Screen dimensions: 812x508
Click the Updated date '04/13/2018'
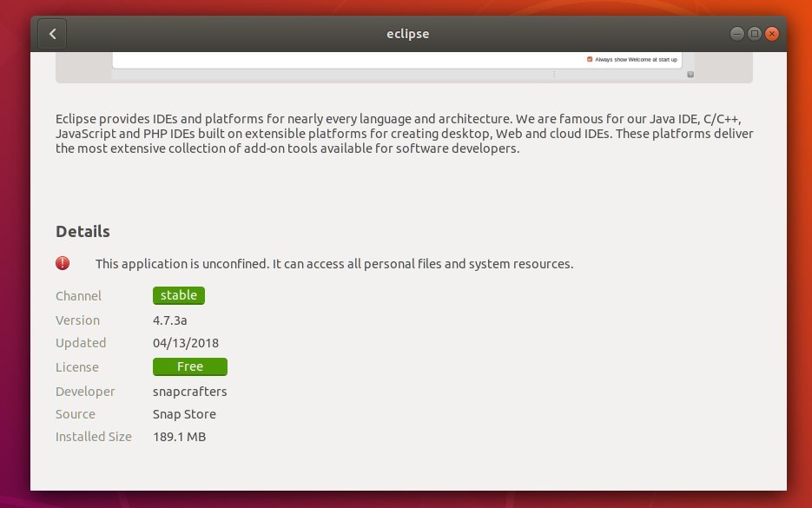tap(184, 343)
